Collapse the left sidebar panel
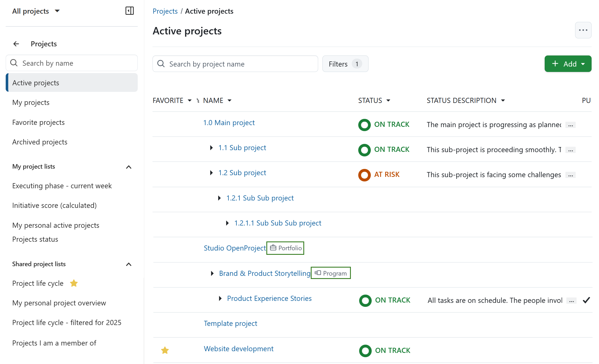Screen dimensions: 599x364 pos(129,11)
